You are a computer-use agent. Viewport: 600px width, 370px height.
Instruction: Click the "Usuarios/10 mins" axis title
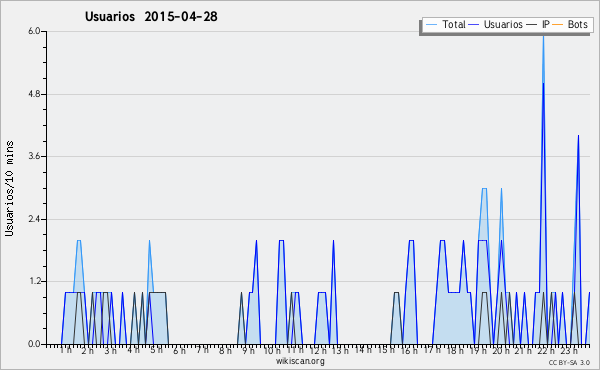9,188
